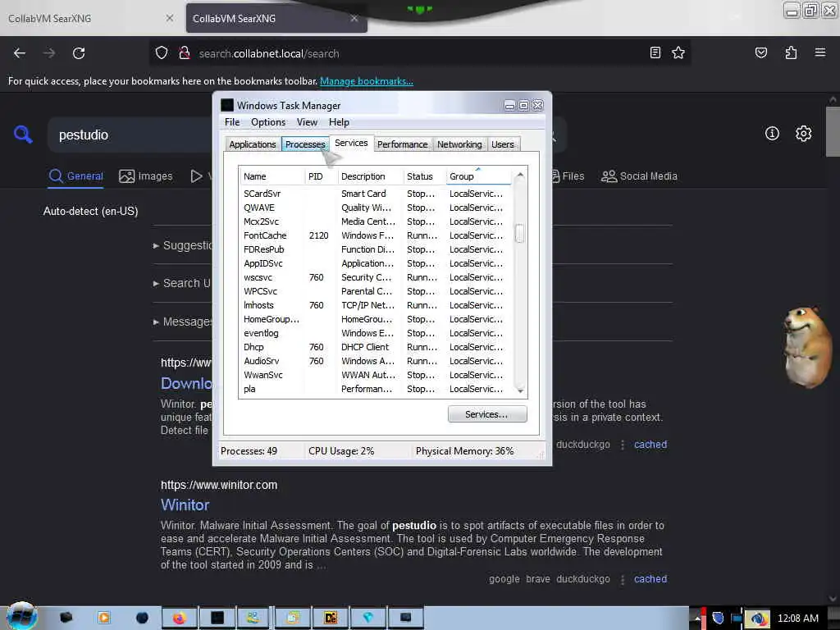Click the web page vertical scrollbar thumb
The height and width of the screenshot is (630, 840).
832,131
